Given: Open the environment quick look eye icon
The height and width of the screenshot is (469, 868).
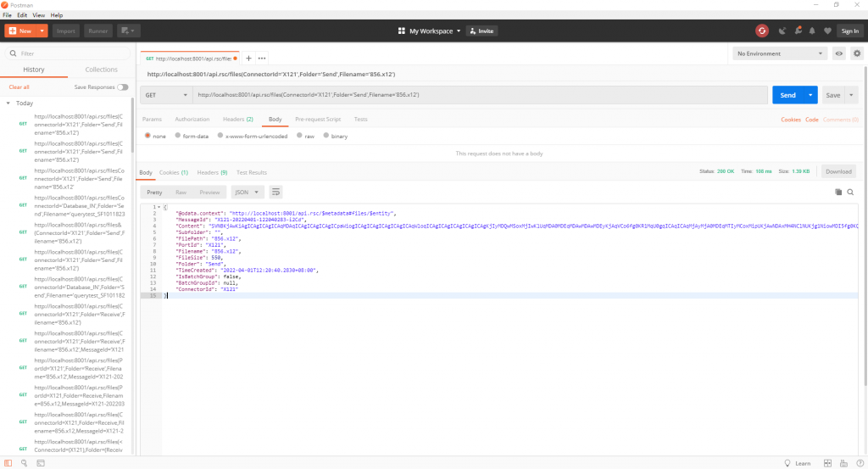Looking at the screenshot, I should pos(838,53).
